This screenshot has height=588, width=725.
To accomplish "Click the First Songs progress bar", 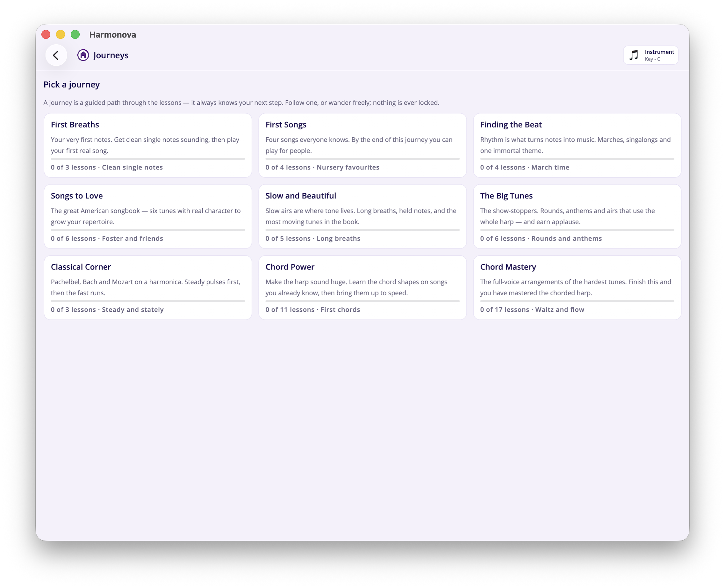I will [362, 159].
